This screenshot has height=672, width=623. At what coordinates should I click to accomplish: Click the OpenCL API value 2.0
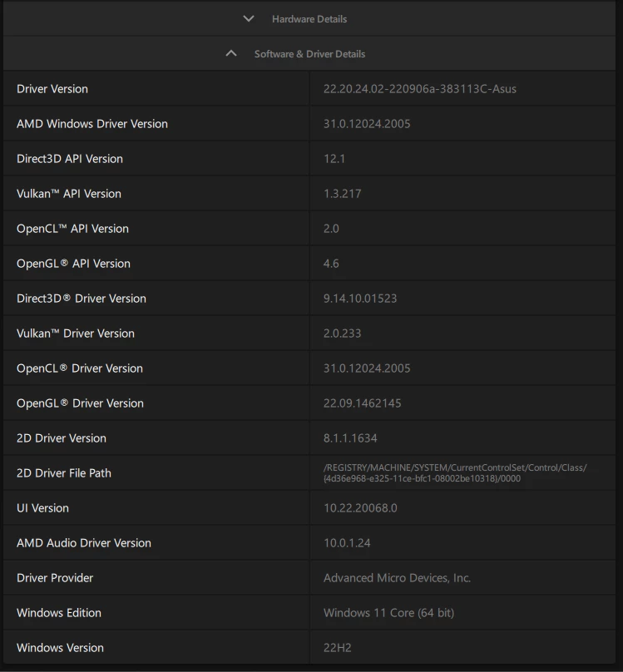(x=331, y=229)
